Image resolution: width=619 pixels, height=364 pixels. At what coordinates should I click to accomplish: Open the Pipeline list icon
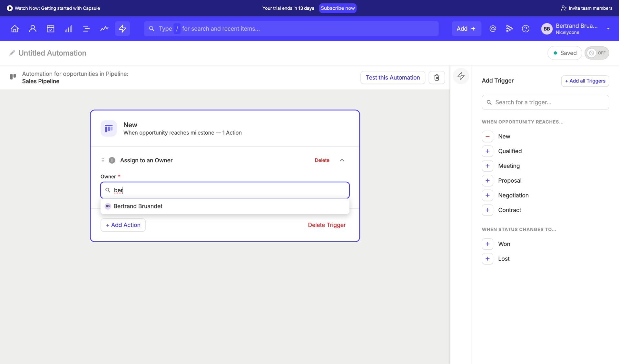point(86,28)
